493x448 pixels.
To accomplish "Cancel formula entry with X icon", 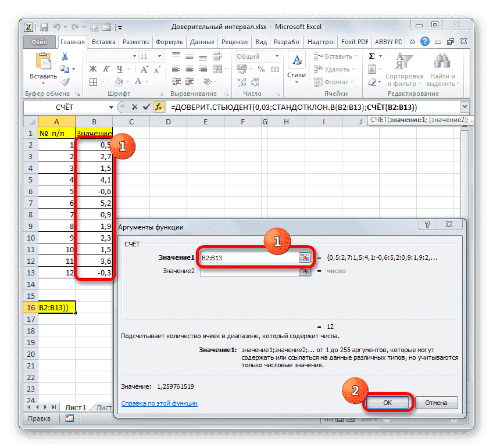I will (x=135, y=107).
